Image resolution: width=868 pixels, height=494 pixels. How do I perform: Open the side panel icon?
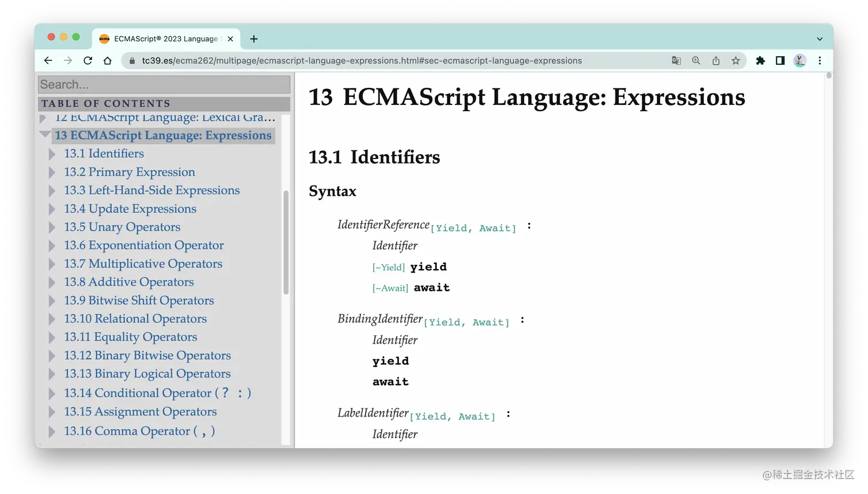780,60
